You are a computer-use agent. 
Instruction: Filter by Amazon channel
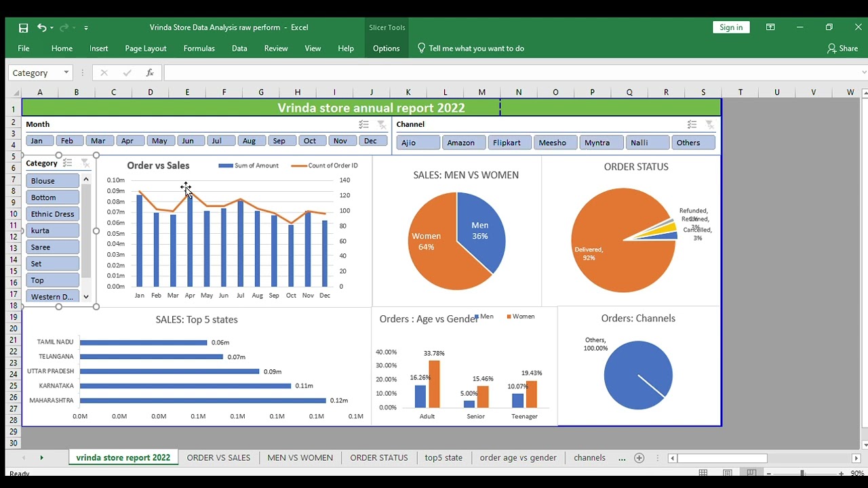pos(464,142)
